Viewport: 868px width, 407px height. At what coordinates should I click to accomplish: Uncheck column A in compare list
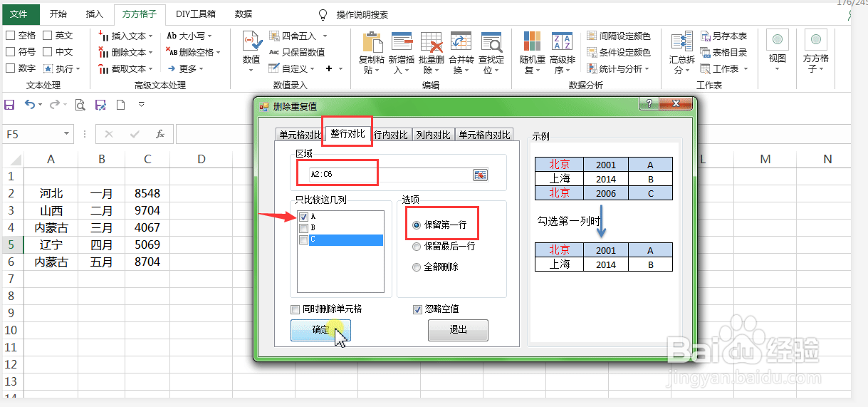304,217
